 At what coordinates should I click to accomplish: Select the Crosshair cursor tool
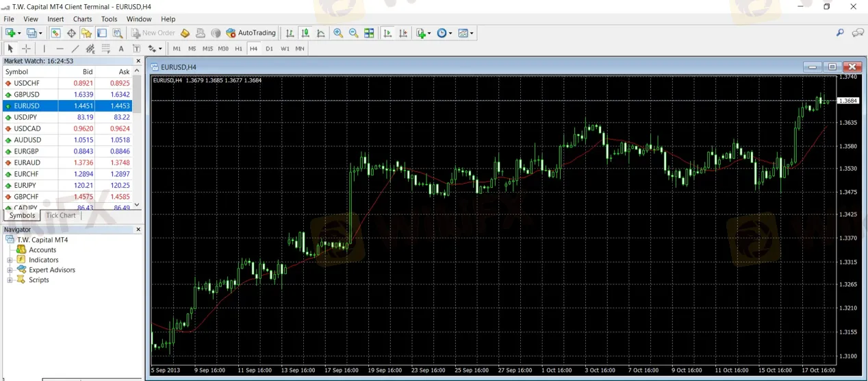(x=26, y=49)
